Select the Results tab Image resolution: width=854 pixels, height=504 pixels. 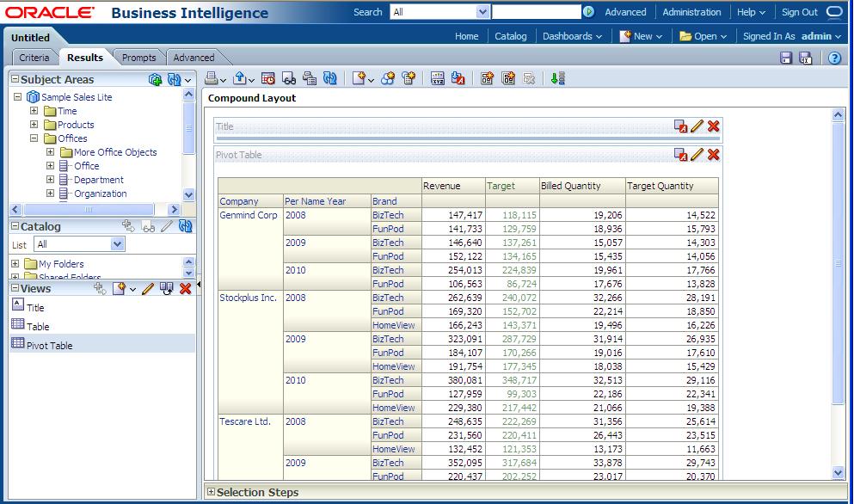click(x=85, y=58)
